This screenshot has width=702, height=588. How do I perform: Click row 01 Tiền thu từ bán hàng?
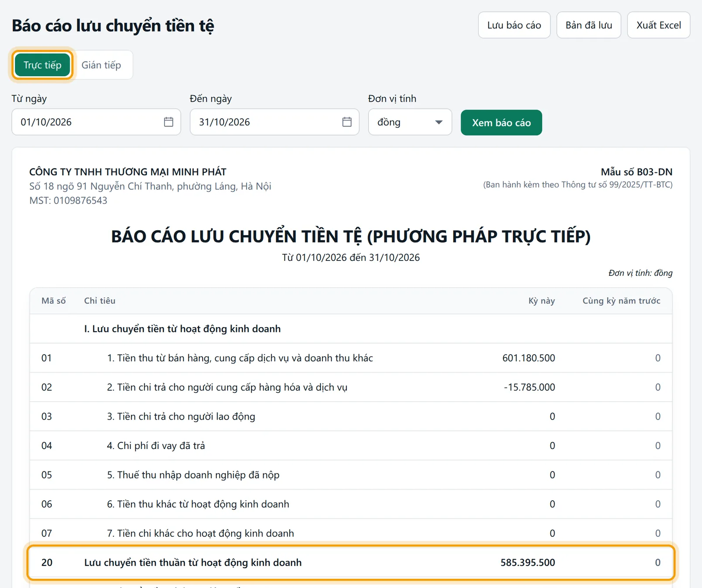click(x=351, y=358)
